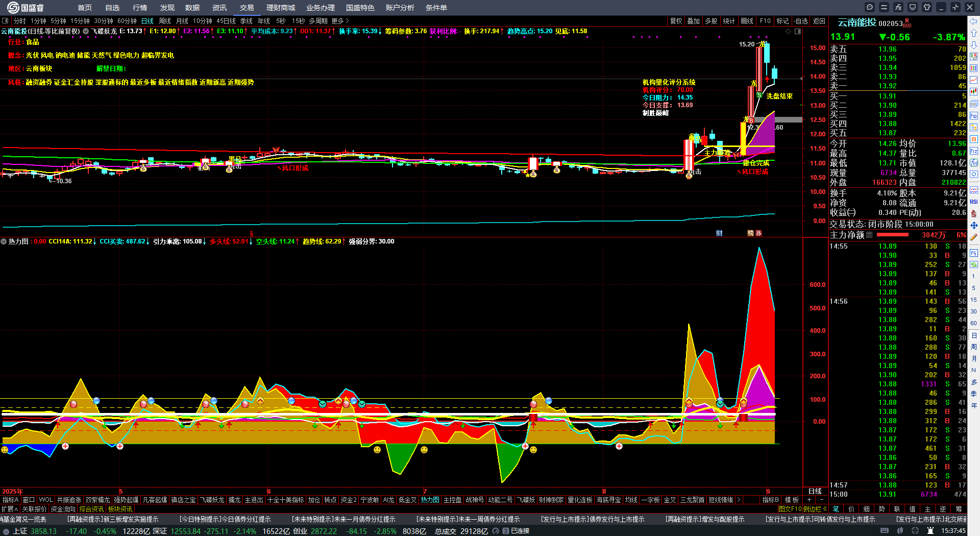
Task: Click the keyboard icon in the status bar
Action: click(x=885, y=531)
